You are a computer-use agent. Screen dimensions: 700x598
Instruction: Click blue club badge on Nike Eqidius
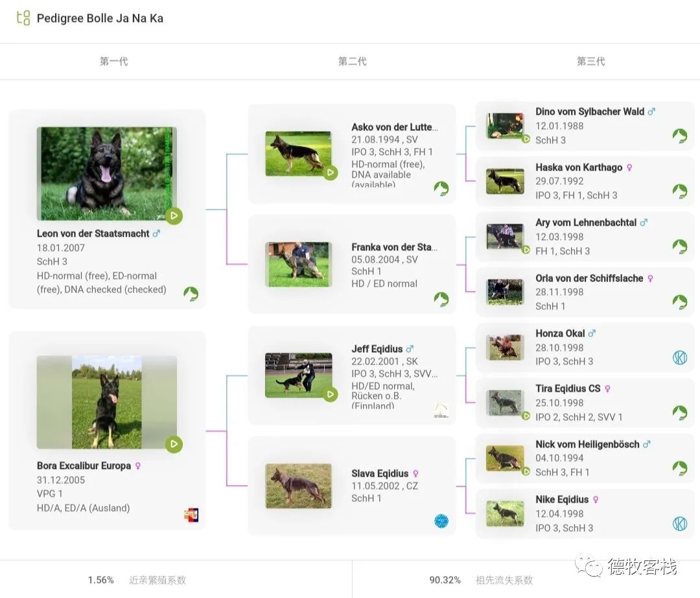click(x=680, y=523)
